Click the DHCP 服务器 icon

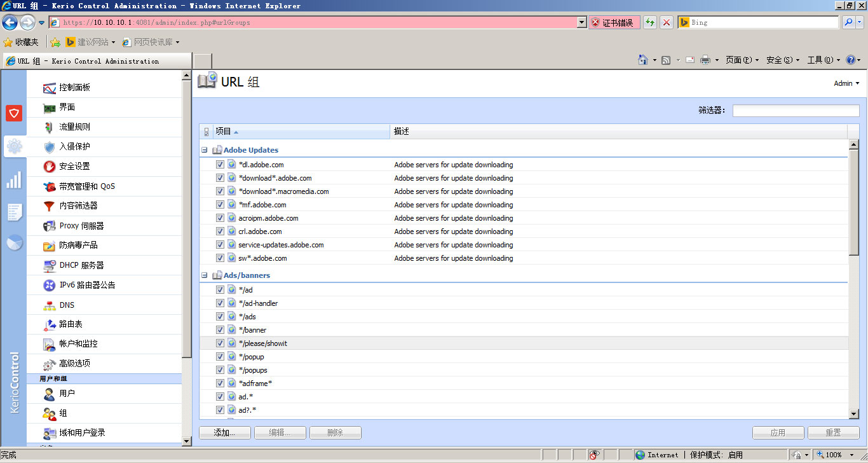click(50, 265)
